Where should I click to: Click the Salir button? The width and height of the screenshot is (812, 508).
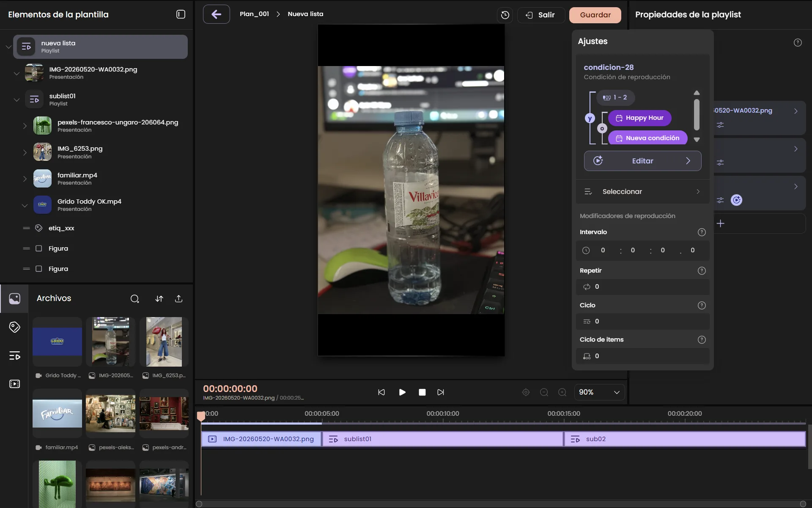[541, 15]
